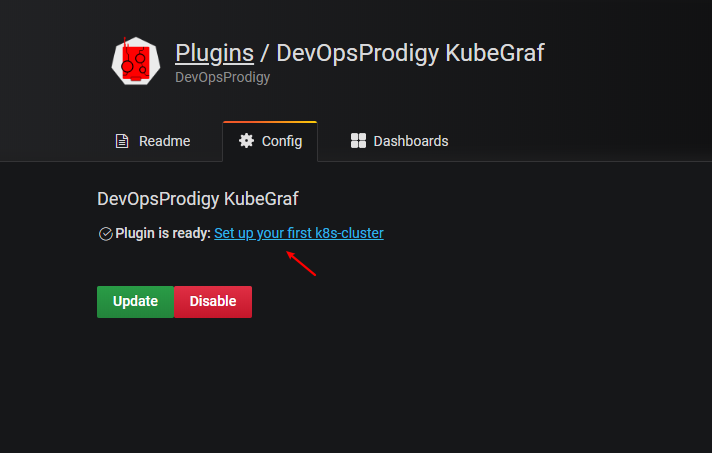Click the Config gear icon
Image resolution: width=712 pixels, height=453 pixels.
coord(247,141)
